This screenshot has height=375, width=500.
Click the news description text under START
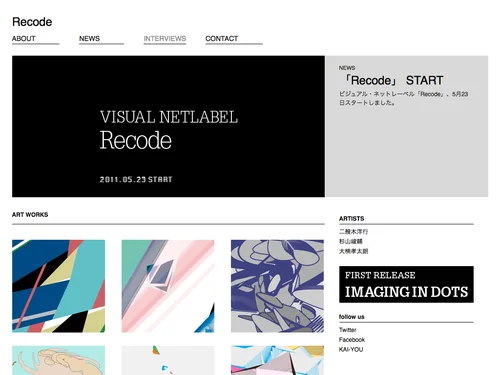coord(404,98)
